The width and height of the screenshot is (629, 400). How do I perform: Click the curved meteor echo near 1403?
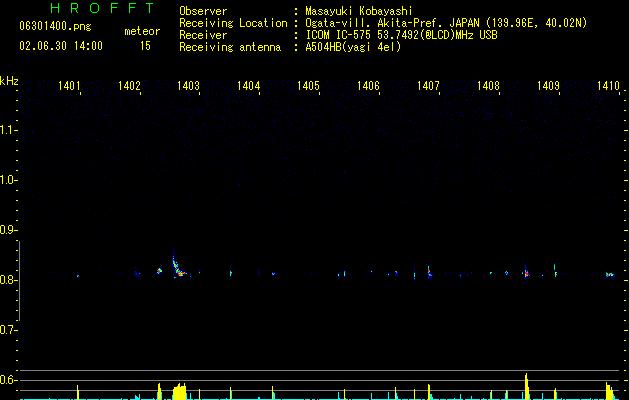pos(178,266)
